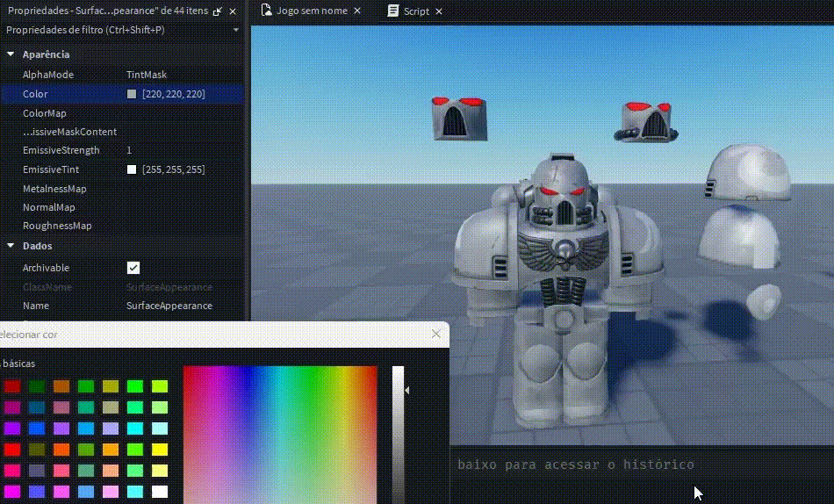Click the Color property gray swatch
The width and height of the screenshot is (834, 504).
click(x=132, y=94)
